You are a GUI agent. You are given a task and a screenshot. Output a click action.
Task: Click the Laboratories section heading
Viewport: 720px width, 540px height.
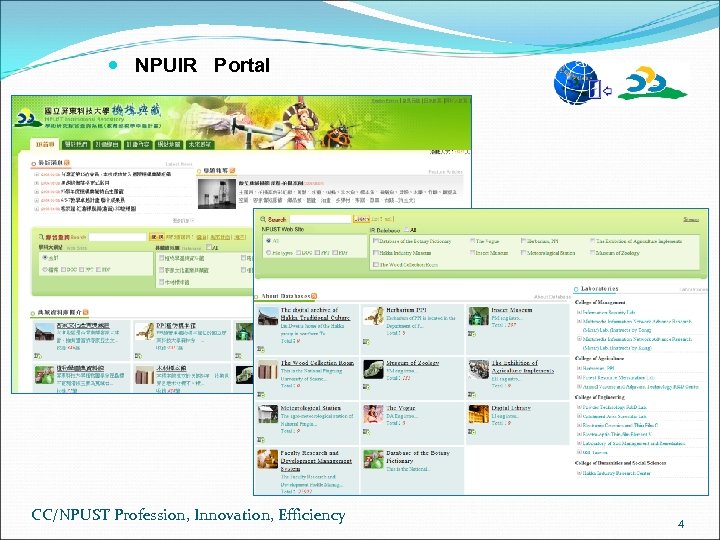[599, 289]
